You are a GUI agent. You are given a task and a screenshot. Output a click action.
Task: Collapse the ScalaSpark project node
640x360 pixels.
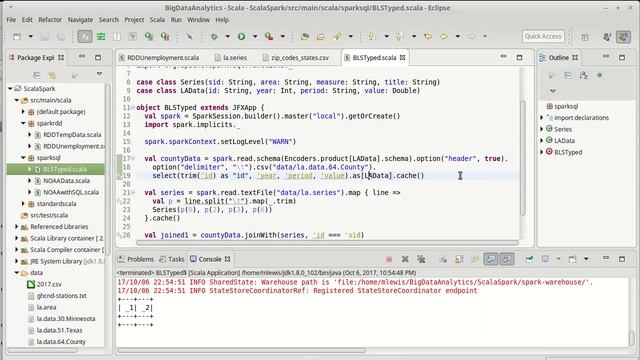click(11, 89)
